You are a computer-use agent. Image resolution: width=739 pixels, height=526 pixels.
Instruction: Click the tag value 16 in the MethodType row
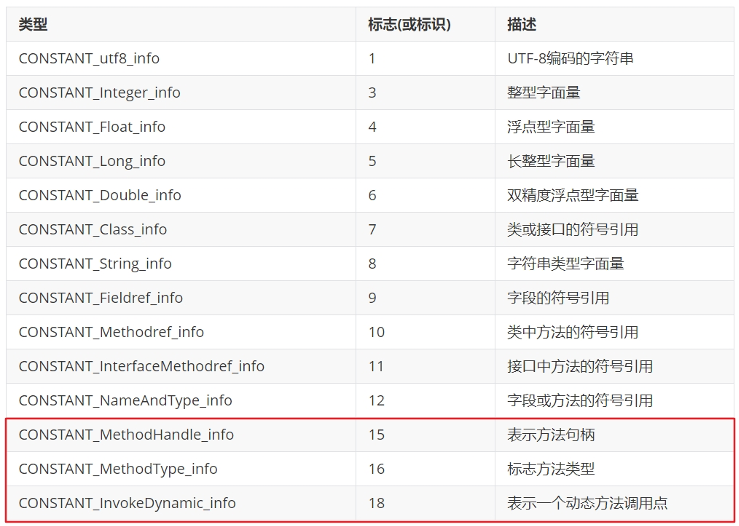point(377,469)
